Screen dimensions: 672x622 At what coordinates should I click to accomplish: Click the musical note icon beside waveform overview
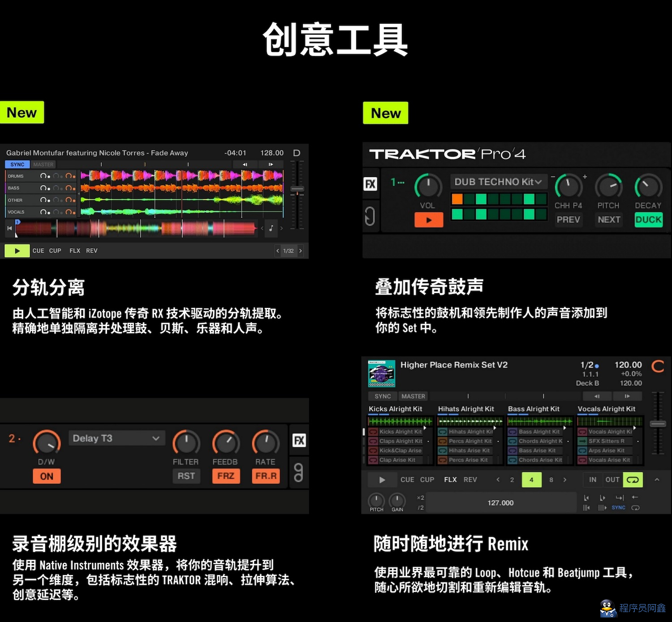click(271, 228)
